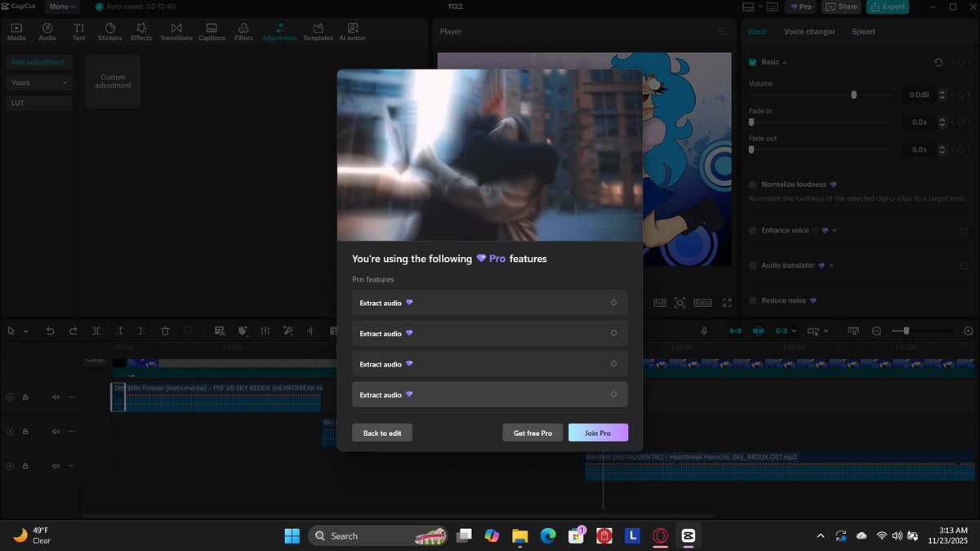Open the Captions tab
Image resolution: width=980 pixels, height=551 pixels.
pos(212,32)
